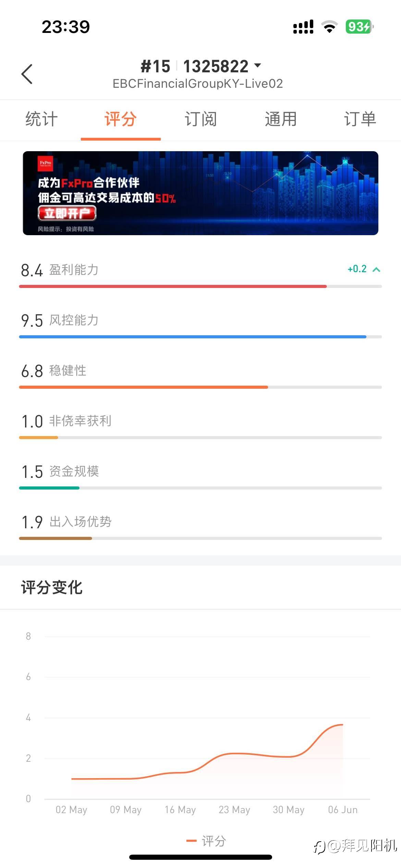401x868 pixels.
Task: Switch to the 订阅 tab
Action: (200, 120)
